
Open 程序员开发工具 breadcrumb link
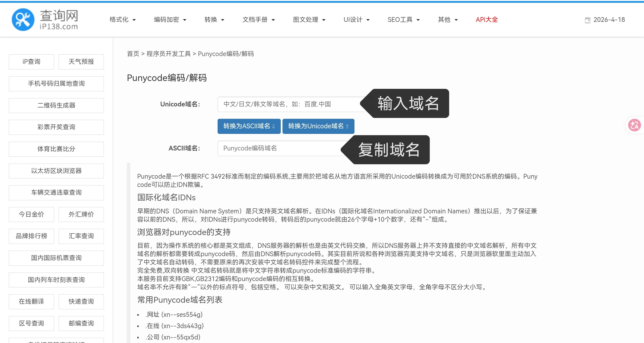coord(169,54)
